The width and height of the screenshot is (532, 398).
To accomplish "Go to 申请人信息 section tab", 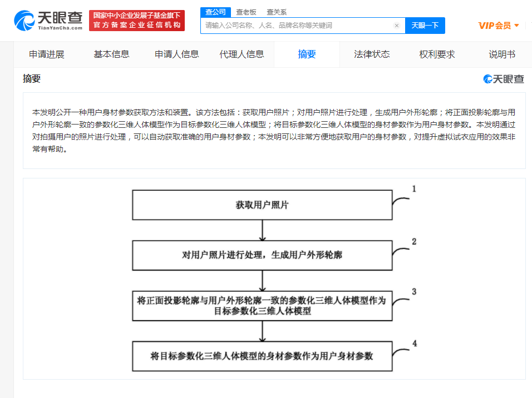I will 176,54.
